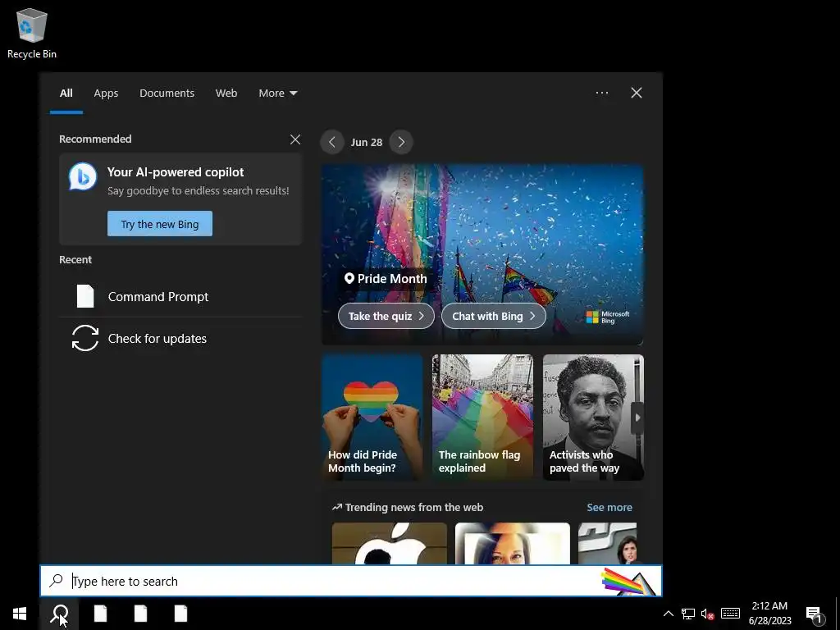Select the All tab
The image size is (840, 630).
pos(66,94)
